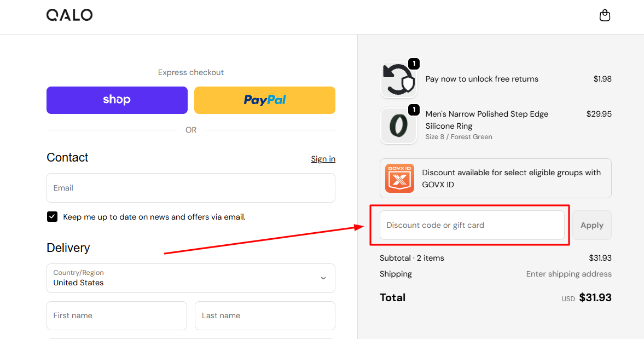Click the QALO logo

(x=69, y=15)
